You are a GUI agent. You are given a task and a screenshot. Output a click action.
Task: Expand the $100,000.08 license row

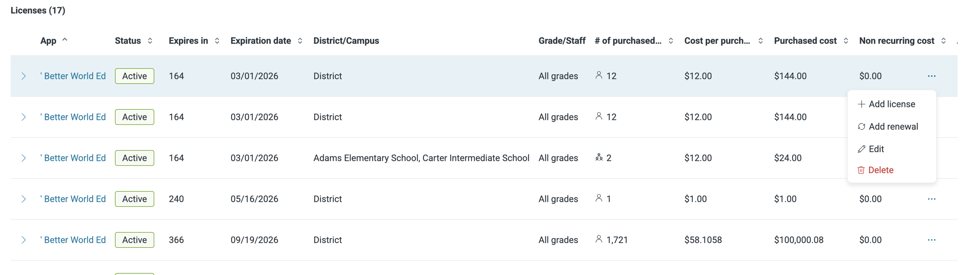tap(24, 240)
